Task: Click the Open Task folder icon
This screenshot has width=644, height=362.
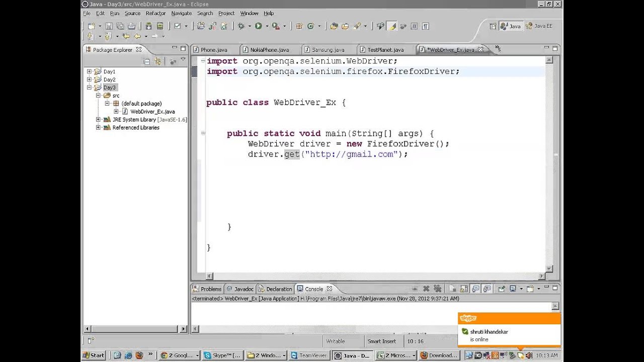Action: (345, 26)
